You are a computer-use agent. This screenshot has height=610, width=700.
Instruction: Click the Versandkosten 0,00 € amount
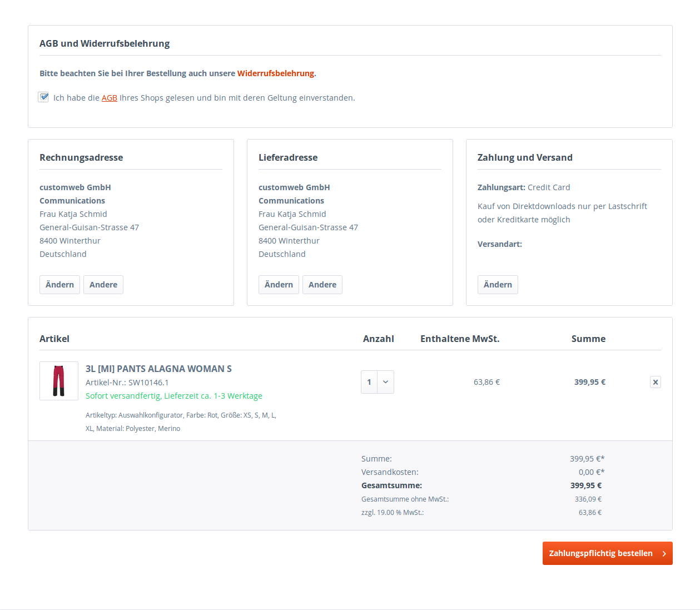pyautogui.click(x=591, y=472)
